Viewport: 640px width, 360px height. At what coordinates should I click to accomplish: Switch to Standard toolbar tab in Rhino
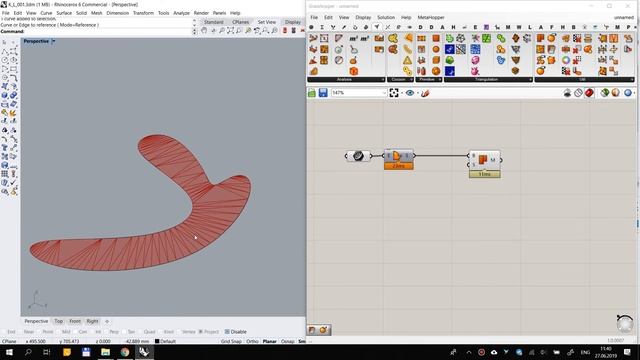point(213,22)
